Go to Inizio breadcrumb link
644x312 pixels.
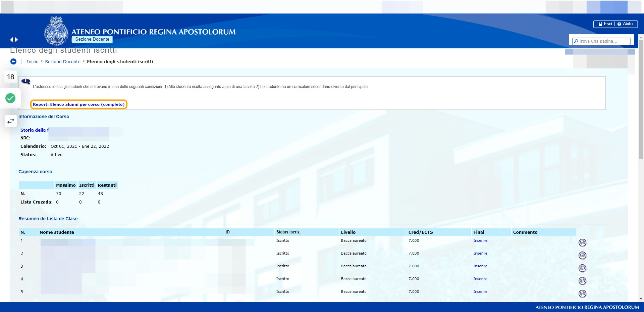(33, 61)
